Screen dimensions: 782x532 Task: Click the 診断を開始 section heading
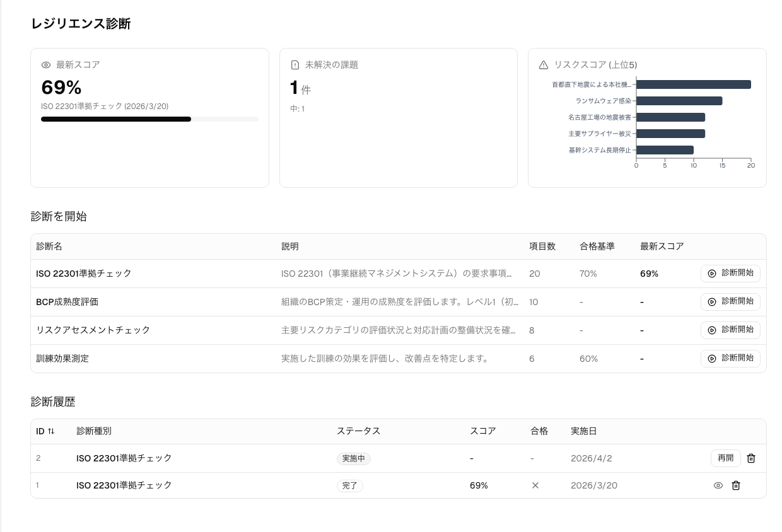coord(59,216)
